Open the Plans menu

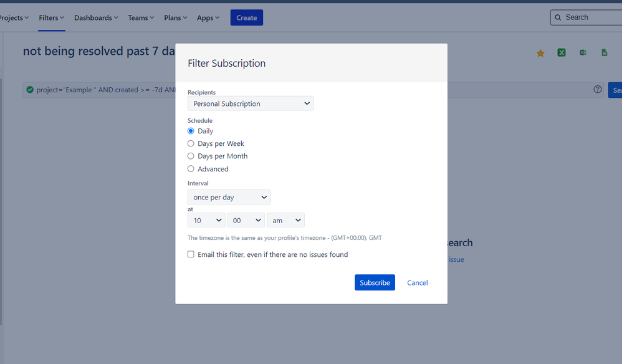(x=175, y=18)
